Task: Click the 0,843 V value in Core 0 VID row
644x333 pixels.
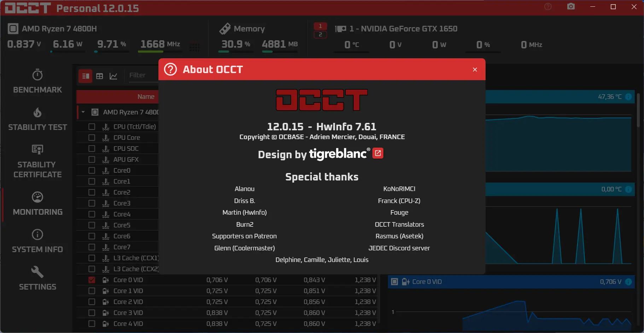Action: 314,280
